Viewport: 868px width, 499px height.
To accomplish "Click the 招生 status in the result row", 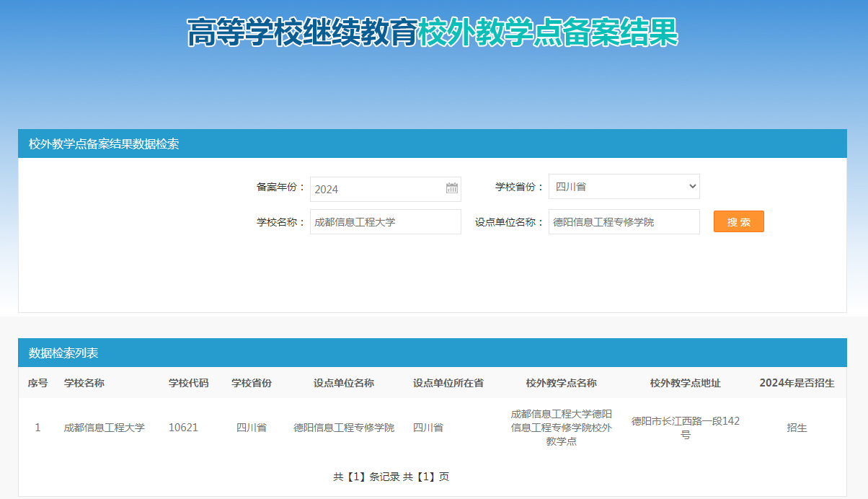I will pyautogui.click(x=797, y=428).
